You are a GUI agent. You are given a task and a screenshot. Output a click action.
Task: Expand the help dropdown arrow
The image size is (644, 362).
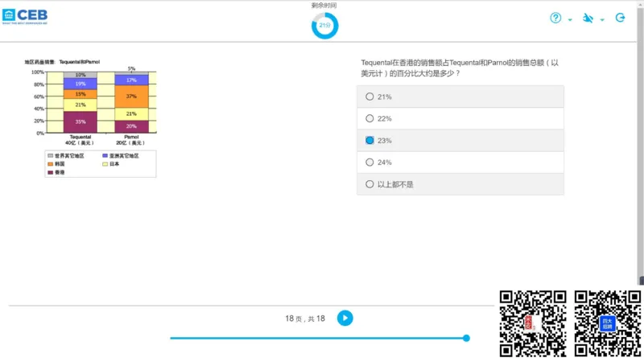570,19
